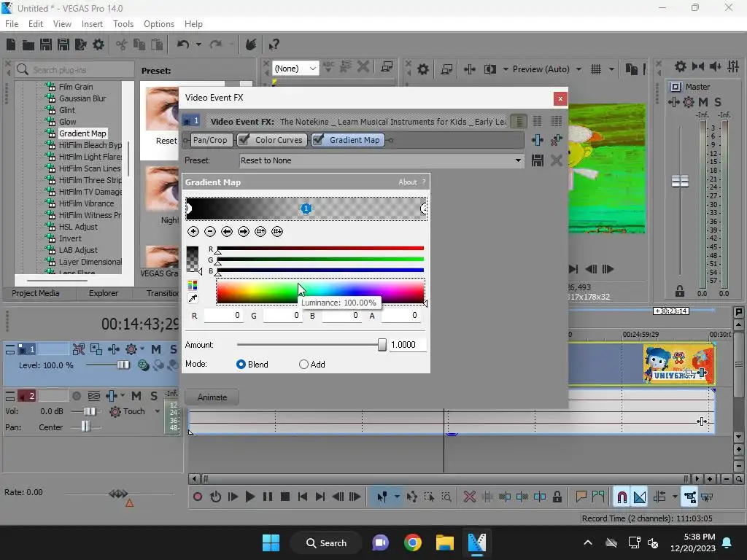Click the Undo arrow icon
Viewport: 747px width, 560px height.
[x=183, y=44]
